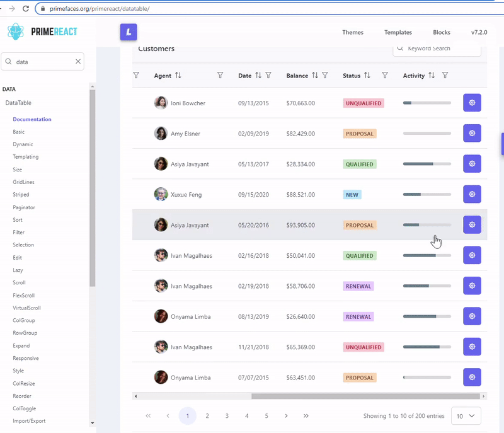Sort the table by Balance

pos(315,75)
